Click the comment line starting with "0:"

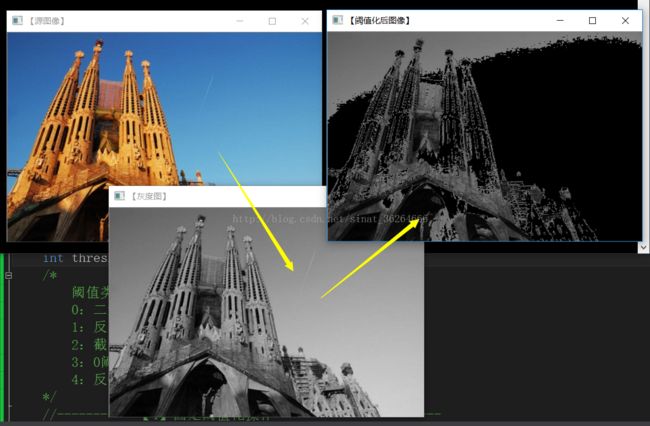point(90,310)
